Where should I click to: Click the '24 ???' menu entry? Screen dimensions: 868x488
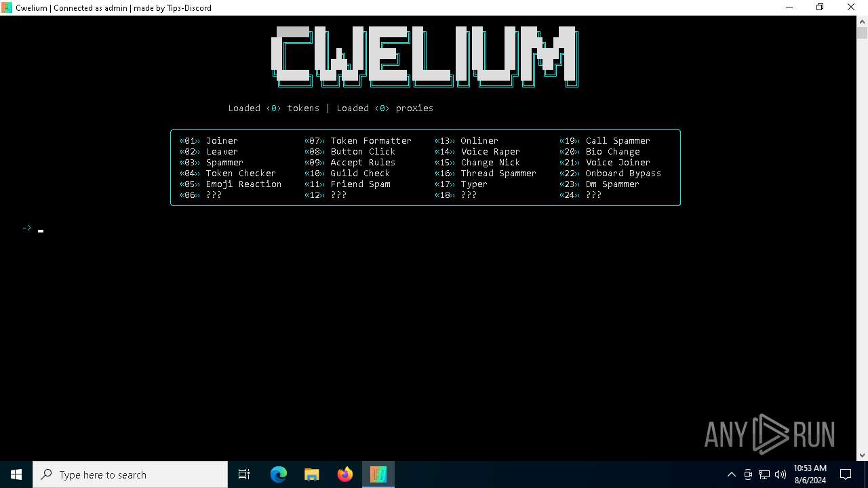pos(580,195)
